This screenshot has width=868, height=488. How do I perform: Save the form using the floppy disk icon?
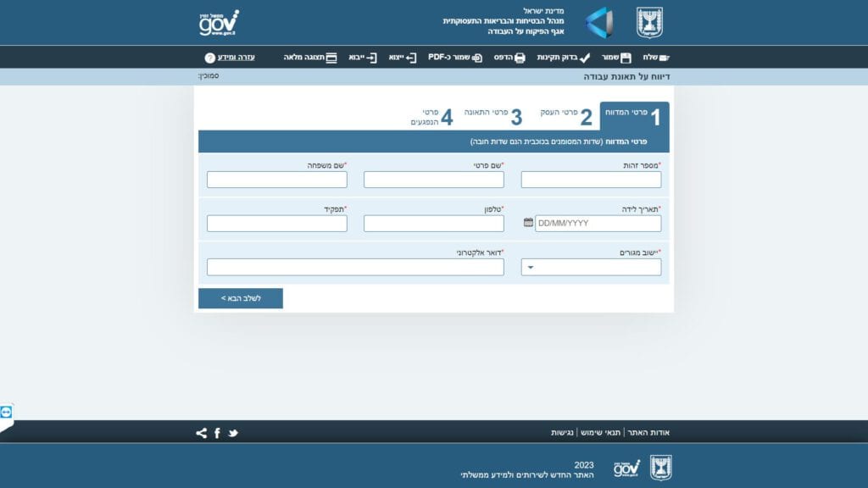tap(626, 58)
